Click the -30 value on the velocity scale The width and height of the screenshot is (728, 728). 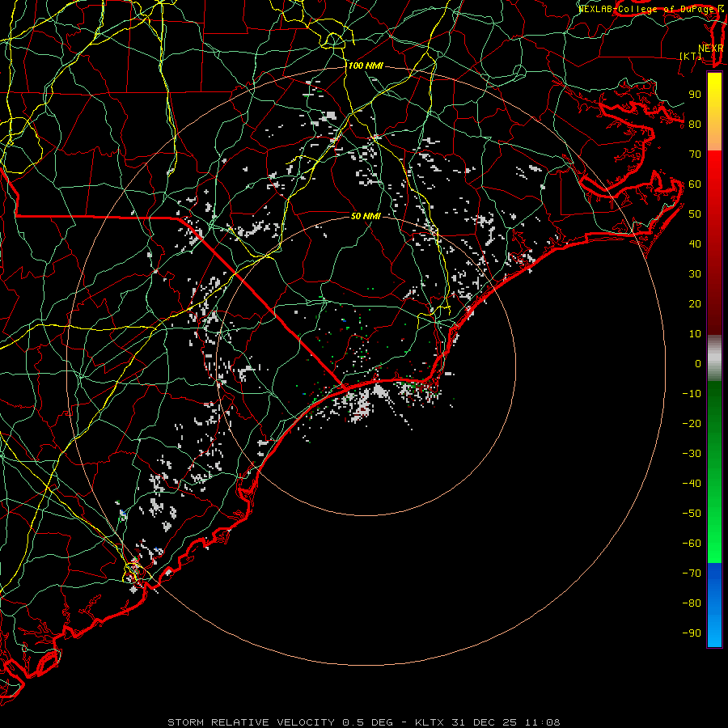[x=692, y=454]
